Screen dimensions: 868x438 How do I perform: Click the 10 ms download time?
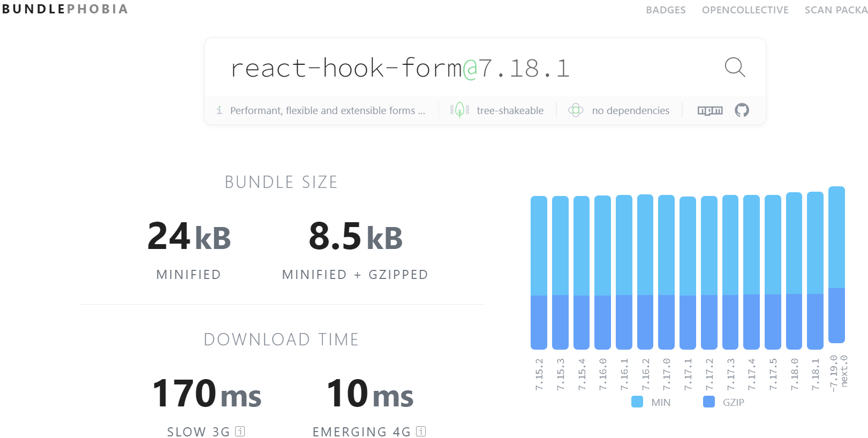click(x=370, y=394)
